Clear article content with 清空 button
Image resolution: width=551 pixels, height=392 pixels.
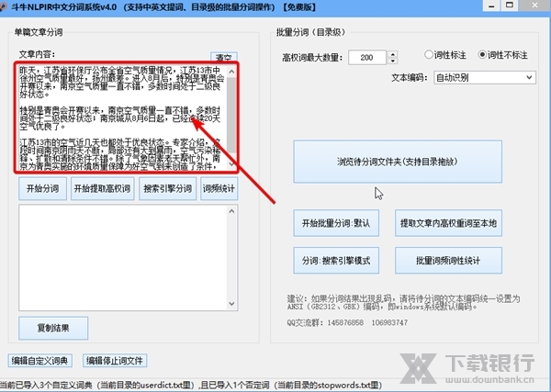(224, 57)
